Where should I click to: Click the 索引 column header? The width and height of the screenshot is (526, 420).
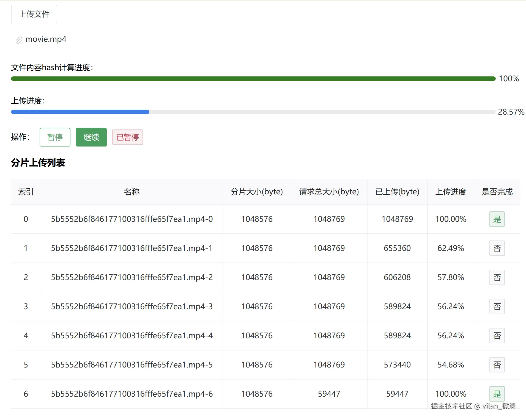click(x=26, y=192)
